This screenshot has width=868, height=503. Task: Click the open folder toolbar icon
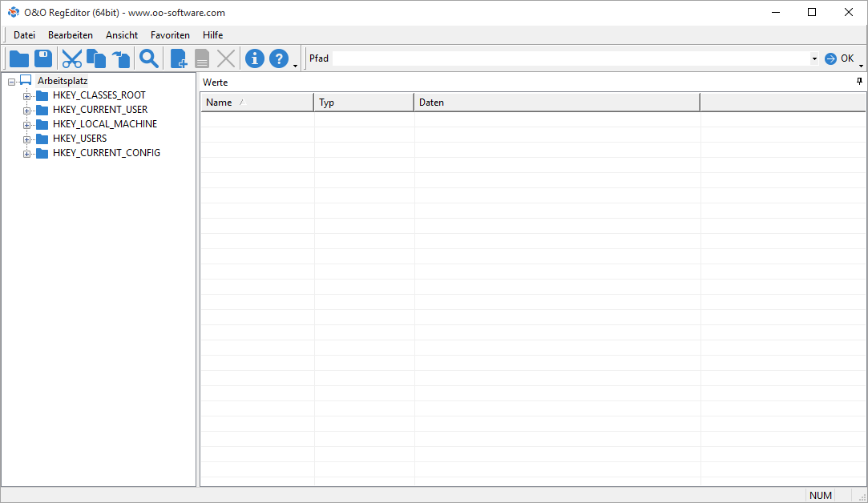tap(19, 58)
